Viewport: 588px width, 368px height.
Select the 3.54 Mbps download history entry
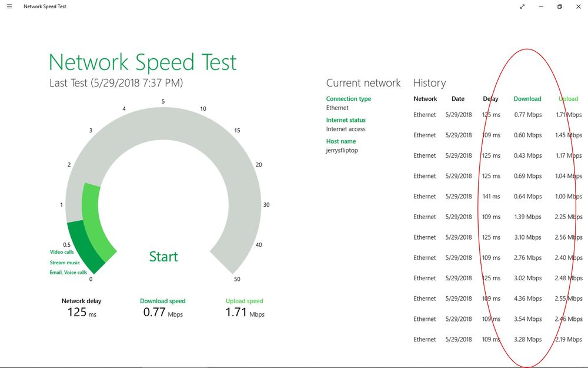tap(527, 319)
